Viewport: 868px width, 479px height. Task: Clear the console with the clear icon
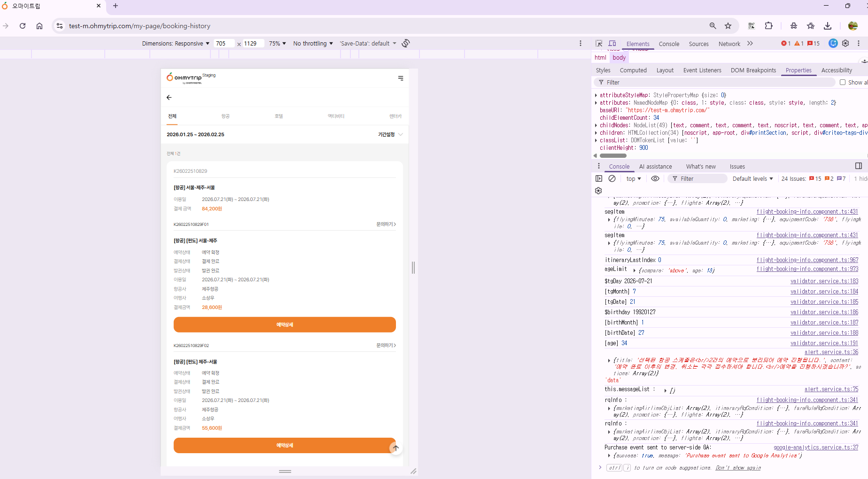point(612,178)
